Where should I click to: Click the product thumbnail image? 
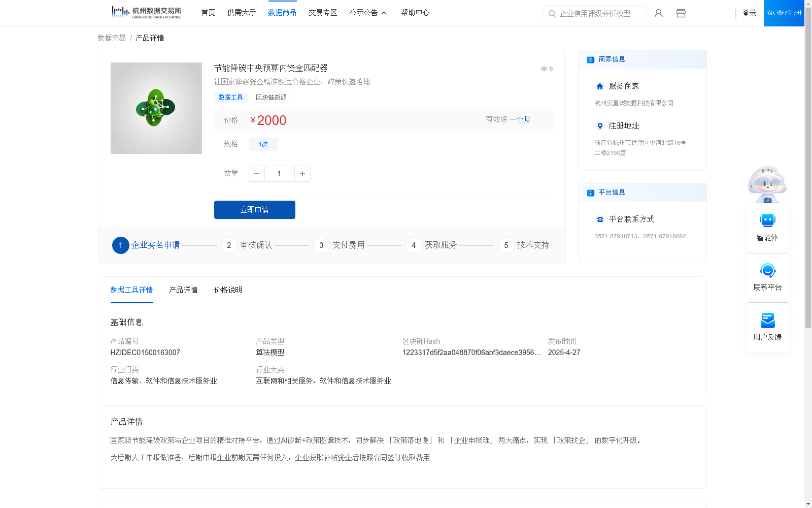[x=156, y=108]
